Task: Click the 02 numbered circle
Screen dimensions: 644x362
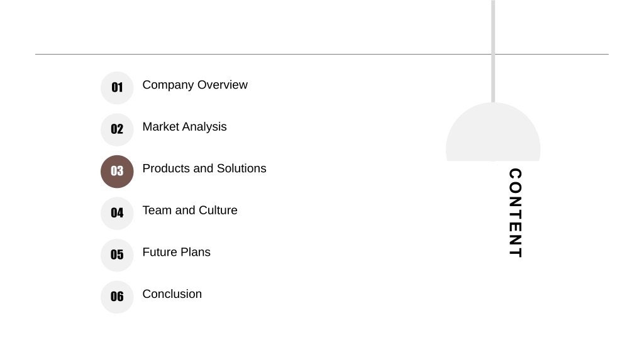Action: tap(117, 129)
